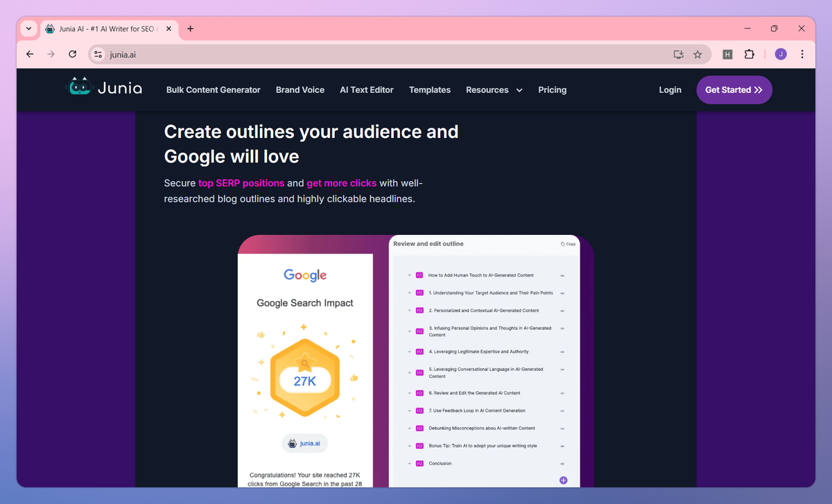Click the Google logo in the impact card
Screen dimensions: 832x504
(305, 276)
